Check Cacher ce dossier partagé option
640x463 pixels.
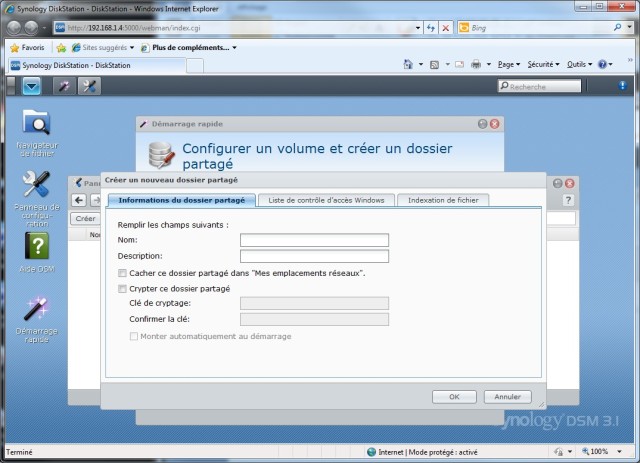click(122, 273)
